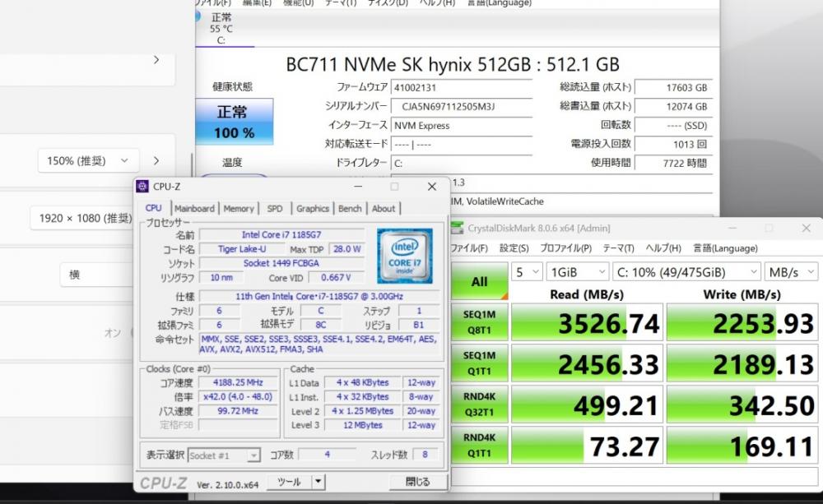The width and height of the screenshot is (823, 504).
Task: Click the CPU-Z app icon in title bar
Action: (x=142, y=187)
